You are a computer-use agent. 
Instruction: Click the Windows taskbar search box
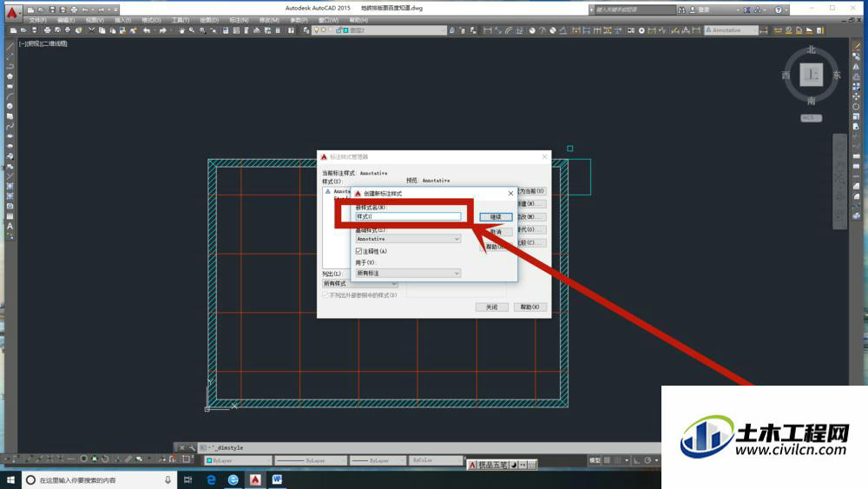coord(100,479)
